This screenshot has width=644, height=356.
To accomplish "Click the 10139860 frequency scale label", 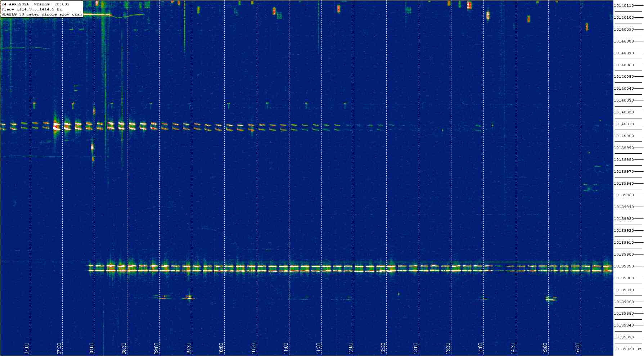I will click(624, 302).
